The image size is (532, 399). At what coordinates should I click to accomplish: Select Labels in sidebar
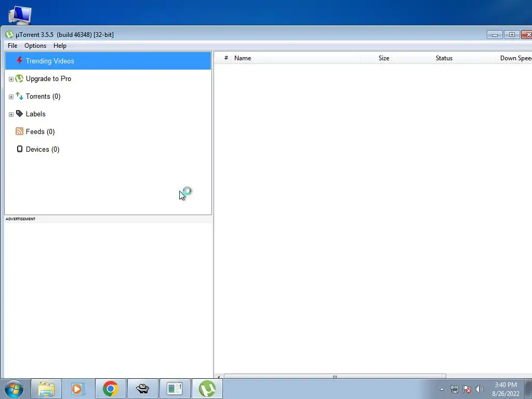[x=36, y=114]
